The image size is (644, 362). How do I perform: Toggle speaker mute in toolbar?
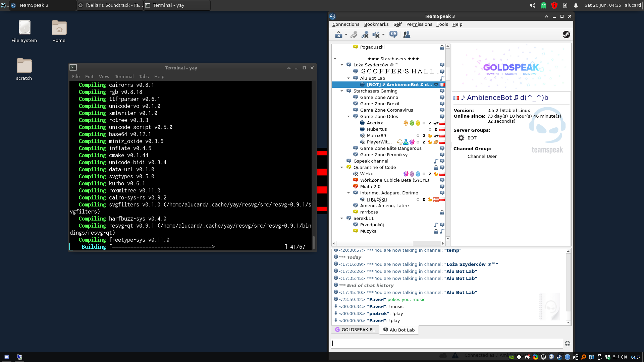pos(376,35)
